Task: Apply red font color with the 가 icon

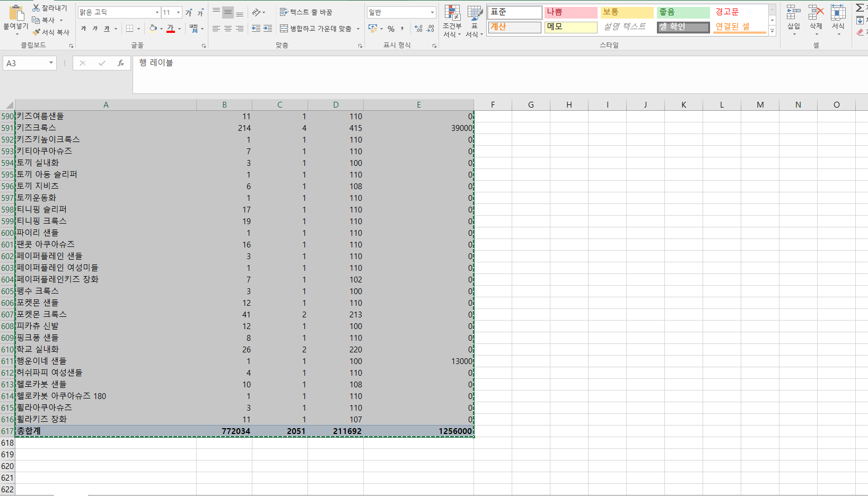Action: 170,28
